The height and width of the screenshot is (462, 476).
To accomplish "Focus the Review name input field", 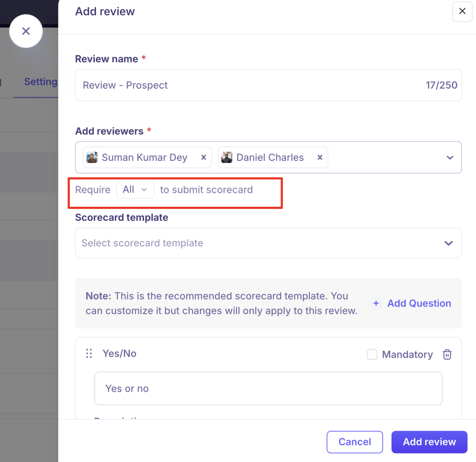I will tap(268, 85).
